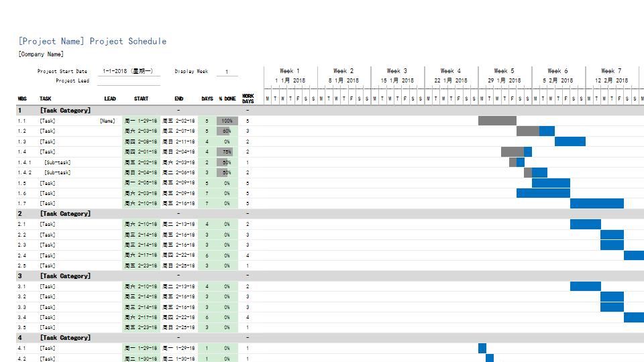Click the blue Gantt bar for task 2.3
The image size is (644, 362).
[612, 245]
